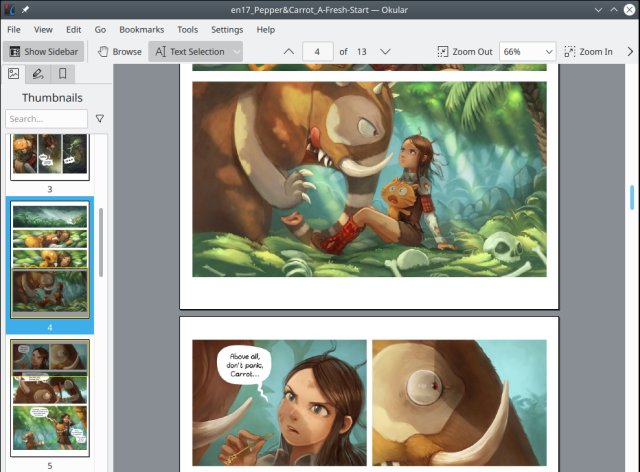This screenshot has width=640, height=472.
Task: Open the View menu
Action: point(43,29)
